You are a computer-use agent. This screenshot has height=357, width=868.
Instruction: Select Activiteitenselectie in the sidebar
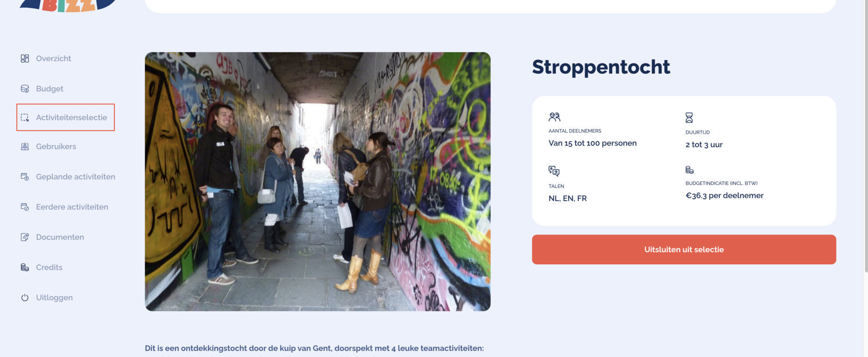71,118
